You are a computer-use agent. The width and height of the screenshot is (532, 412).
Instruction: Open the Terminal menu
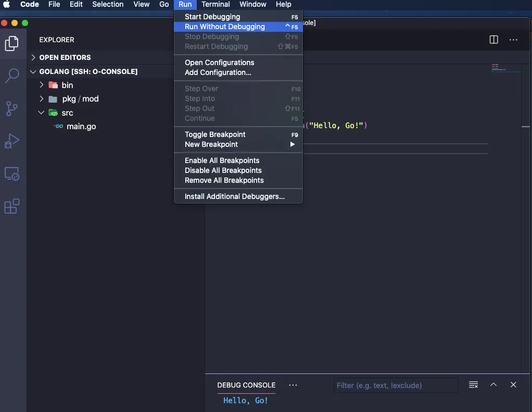(216, 4)
